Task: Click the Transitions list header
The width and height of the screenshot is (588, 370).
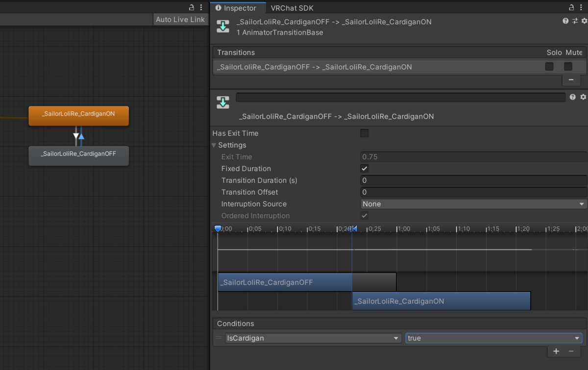Action: 400,52
